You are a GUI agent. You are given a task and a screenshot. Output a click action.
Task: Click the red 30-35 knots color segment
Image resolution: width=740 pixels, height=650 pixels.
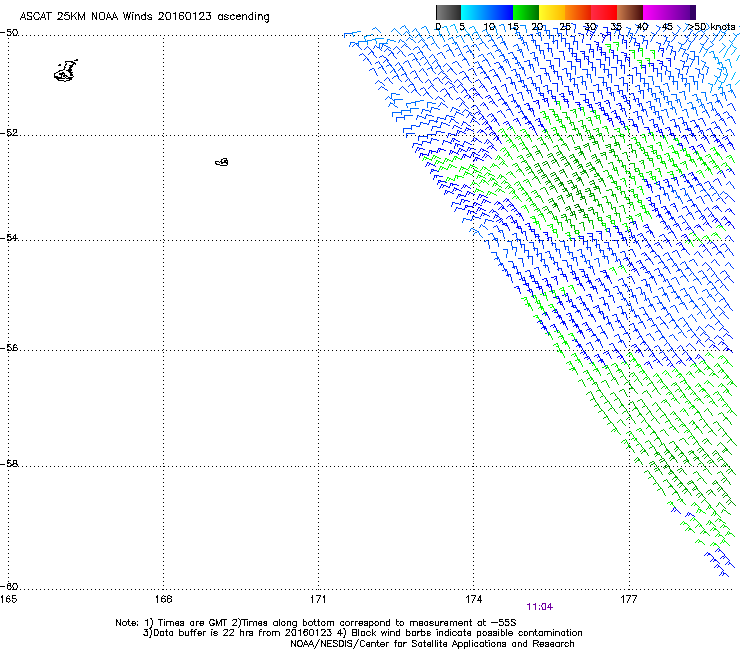(604, 12)
